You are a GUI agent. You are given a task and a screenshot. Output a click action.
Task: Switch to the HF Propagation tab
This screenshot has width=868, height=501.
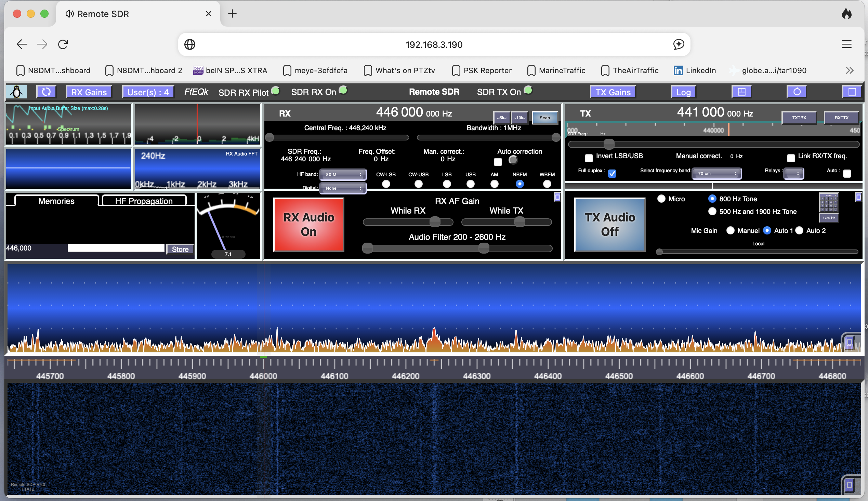pyautogui.click(x=144, y=201)
